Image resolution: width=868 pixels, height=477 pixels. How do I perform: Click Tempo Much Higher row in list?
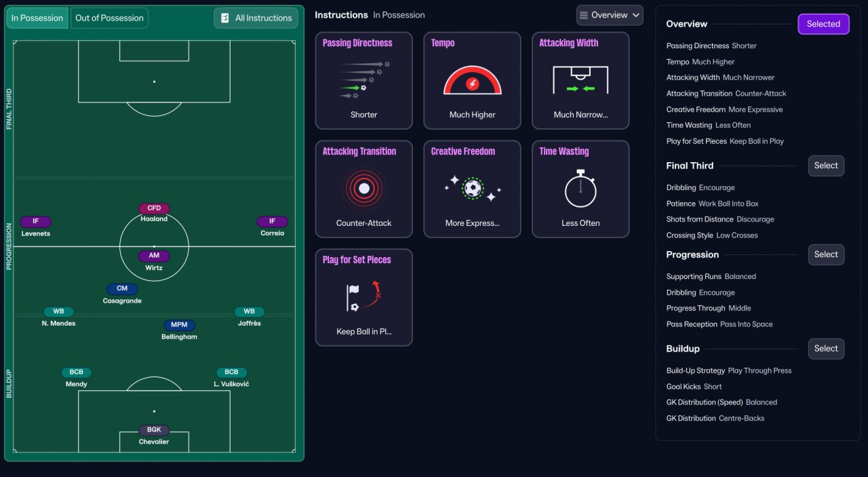tap(700, 62)
